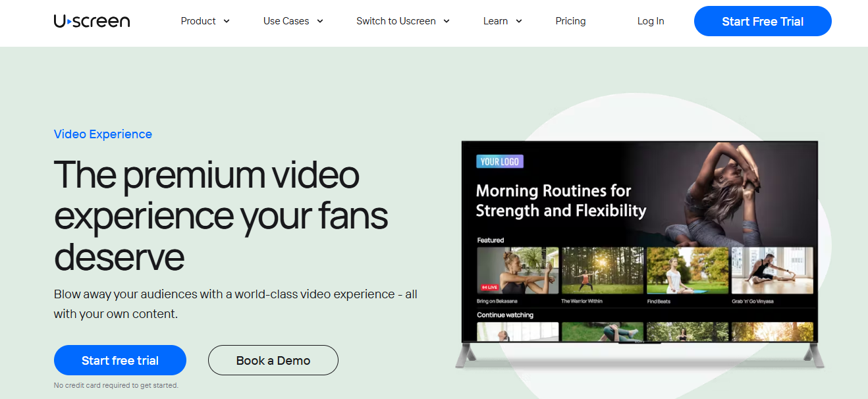Open the Switch to Uscreen menu

coord(396,21)
